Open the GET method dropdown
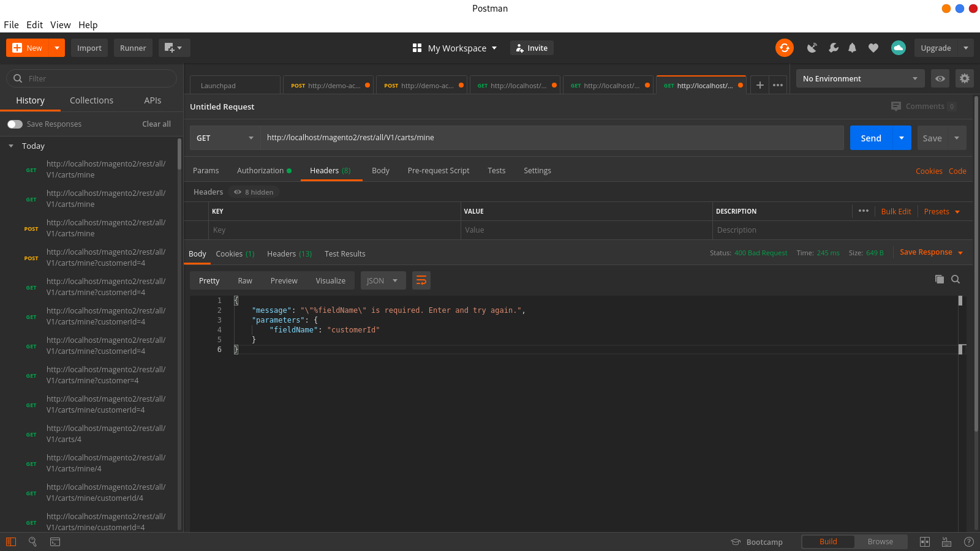The image size is (980, 551). pos(225,138)
